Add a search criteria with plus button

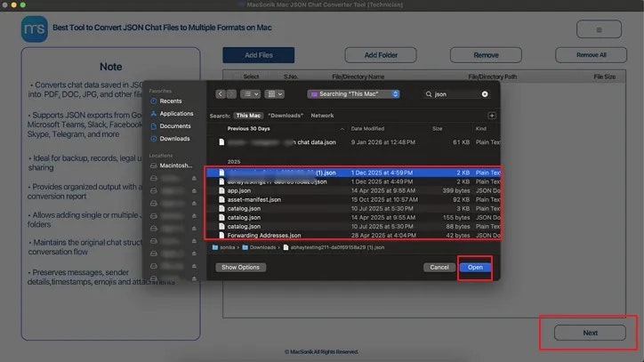coord(492,116)
